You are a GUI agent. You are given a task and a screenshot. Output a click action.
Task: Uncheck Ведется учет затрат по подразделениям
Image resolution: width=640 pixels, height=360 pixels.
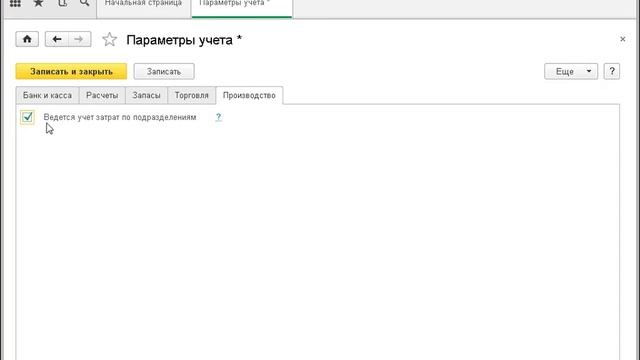[x=27, y=117]
